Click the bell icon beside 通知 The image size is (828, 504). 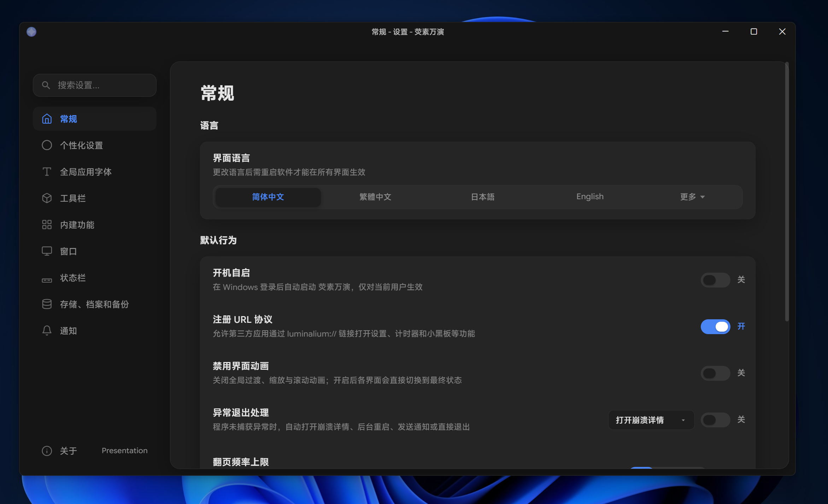point(47,331)
